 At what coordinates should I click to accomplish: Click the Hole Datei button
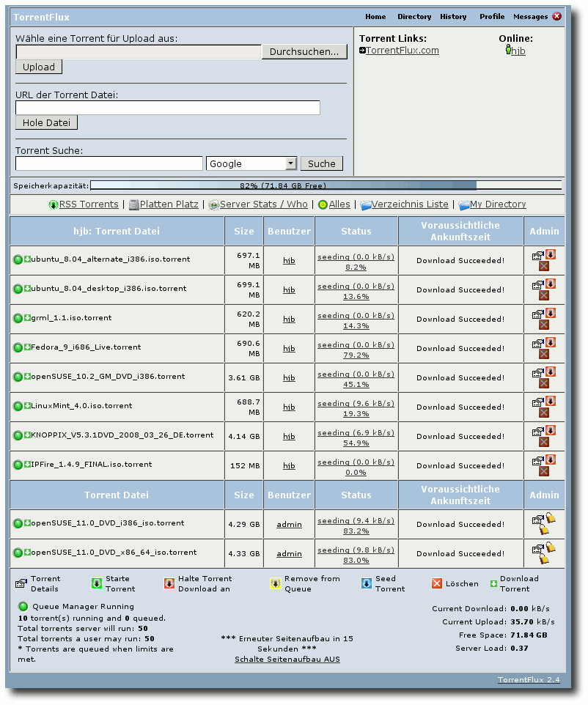[46, 122]
